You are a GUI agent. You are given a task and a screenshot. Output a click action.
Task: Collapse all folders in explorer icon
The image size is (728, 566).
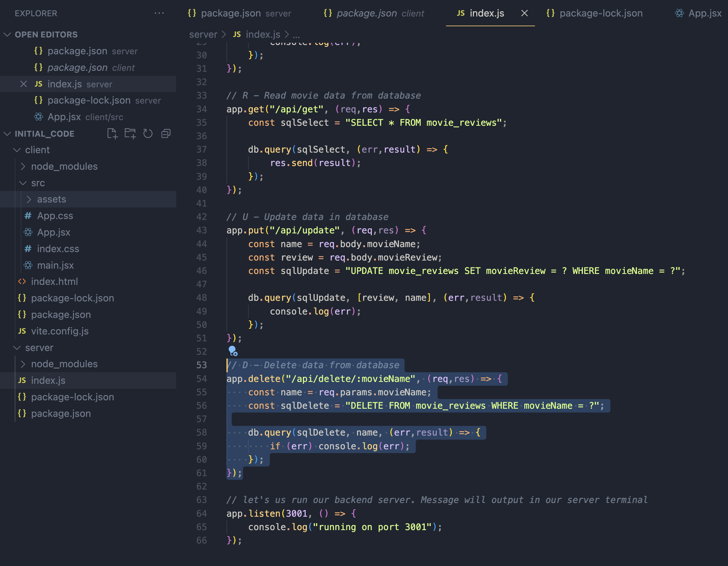166,134
